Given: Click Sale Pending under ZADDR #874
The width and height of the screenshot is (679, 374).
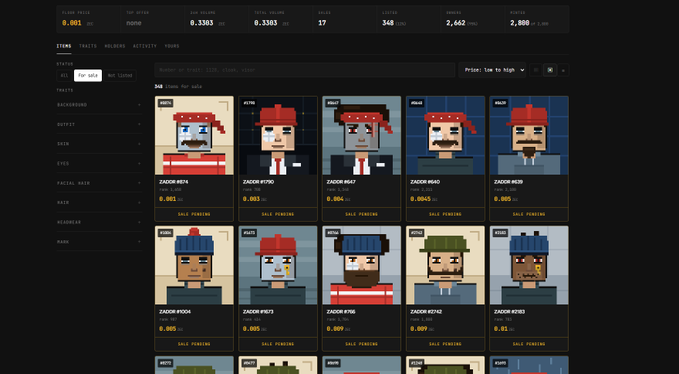Looking at the screenshot, I should pos(194,214).
